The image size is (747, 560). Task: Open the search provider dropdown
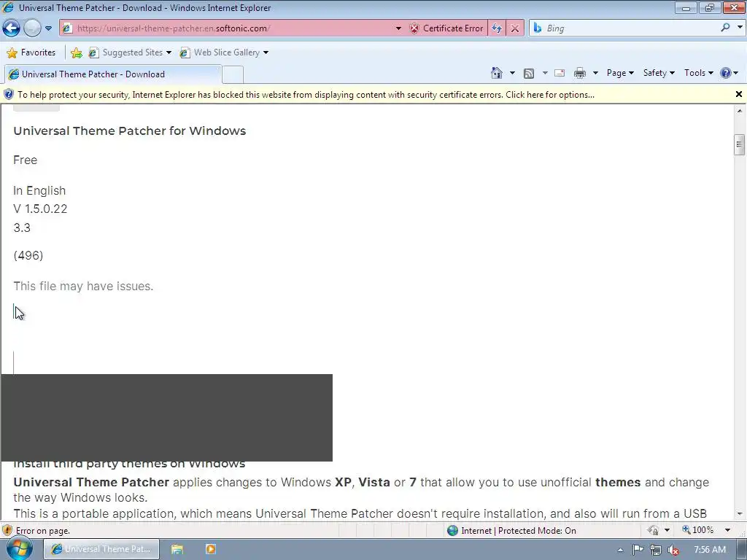pyautogui.click(x=740, y=28)
